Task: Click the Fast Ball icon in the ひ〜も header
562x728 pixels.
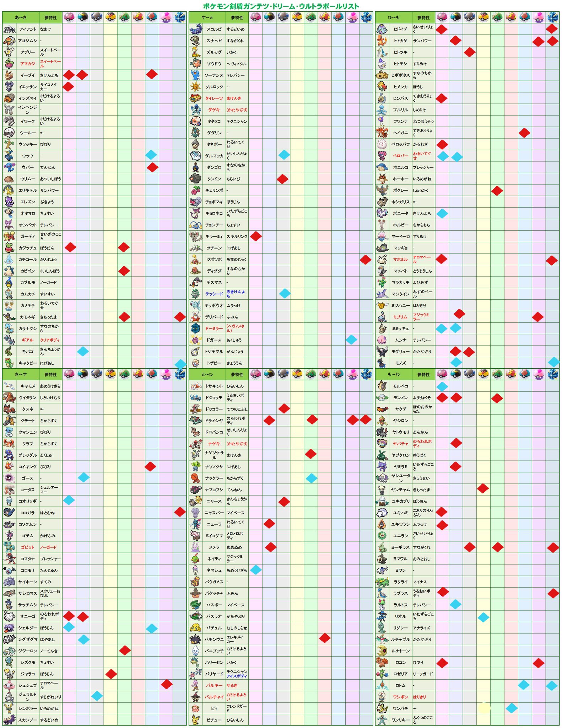Action: point(511,17)
